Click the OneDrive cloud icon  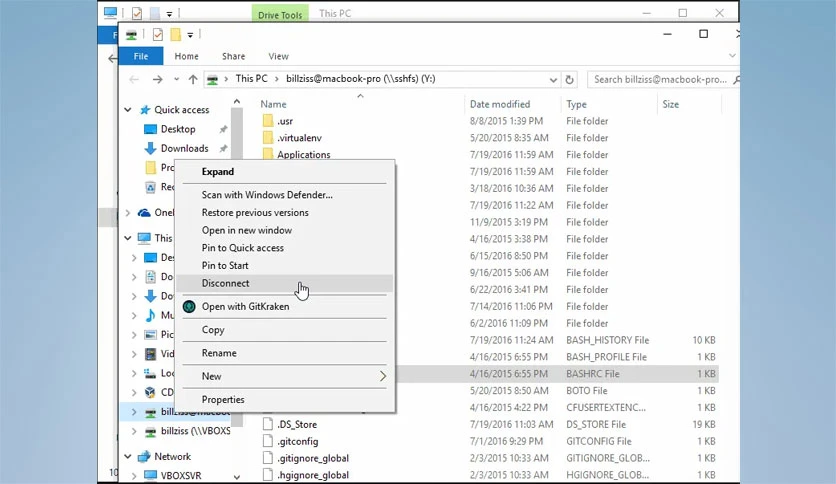pos(144,213)
